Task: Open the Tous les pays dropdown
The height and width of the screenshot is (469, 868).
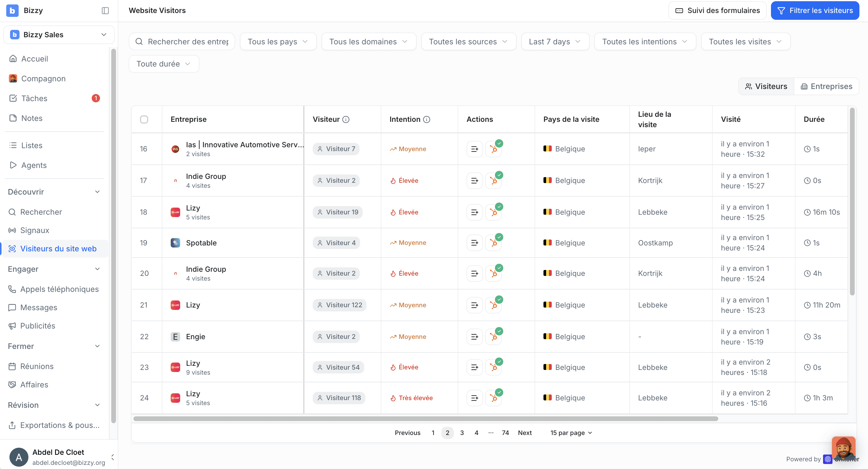Action: pyautogui.click(x=278, y=41)
